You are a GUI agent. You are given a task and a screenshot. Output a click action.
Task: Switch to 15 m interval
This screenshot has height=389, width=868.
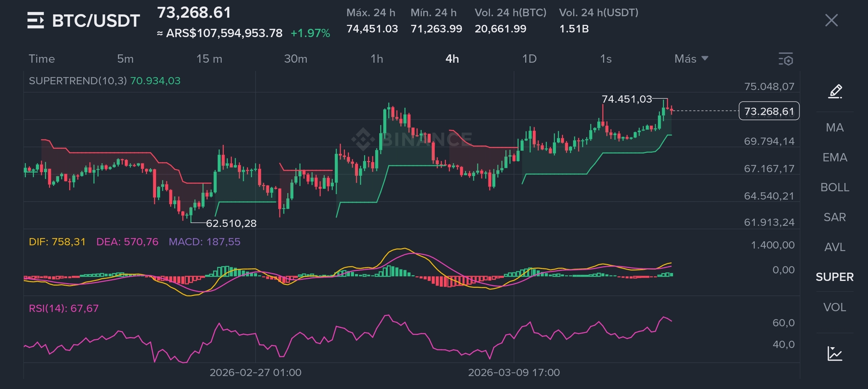coord(209,59)
